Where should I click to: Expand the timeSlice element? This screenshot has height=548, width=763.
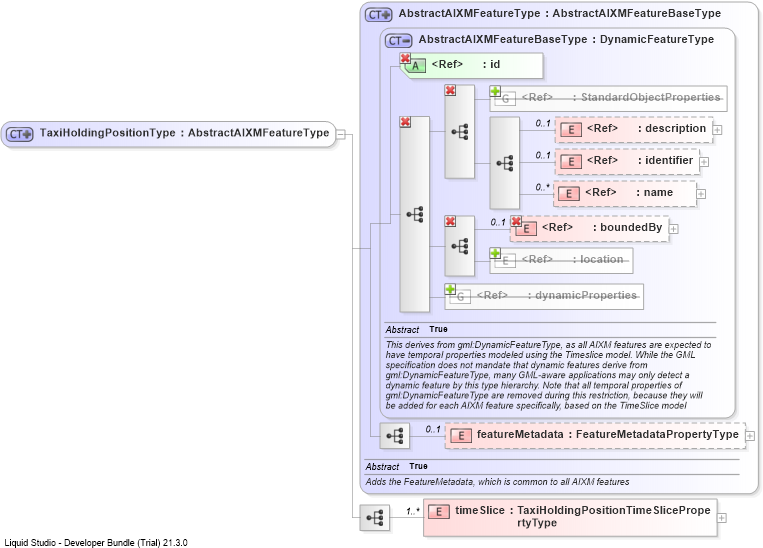pos(722,518)
